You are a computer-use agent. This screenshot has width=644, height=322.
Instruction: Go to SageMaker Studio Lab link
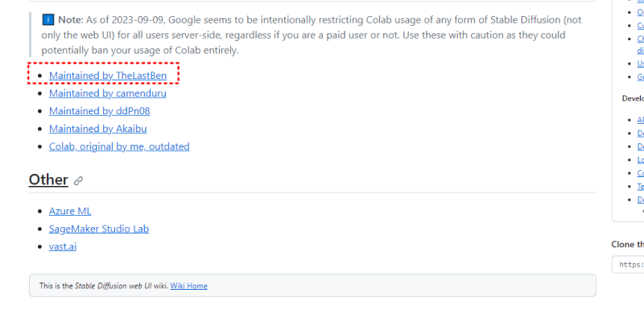tap(98, 229)
